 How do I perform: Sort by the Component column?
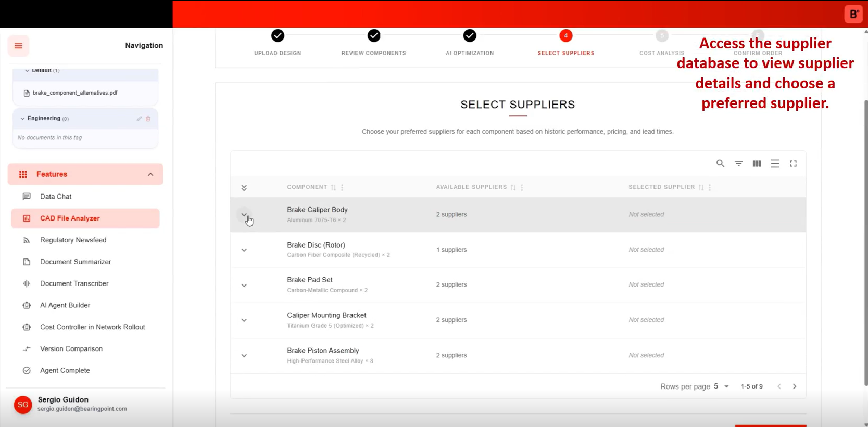333,187
